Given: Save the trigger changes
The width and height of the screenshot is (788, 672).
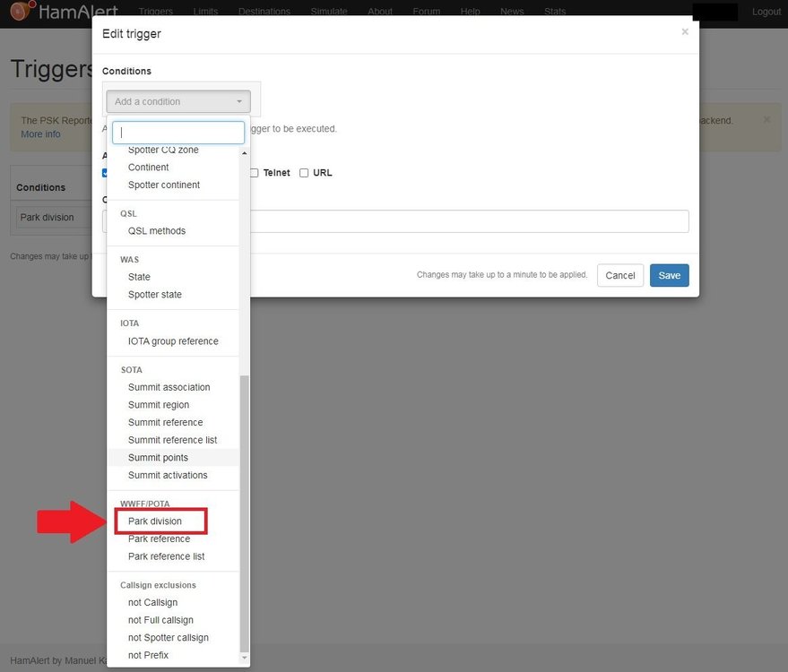Looking at the screenshot, I should tap(669, 276).
